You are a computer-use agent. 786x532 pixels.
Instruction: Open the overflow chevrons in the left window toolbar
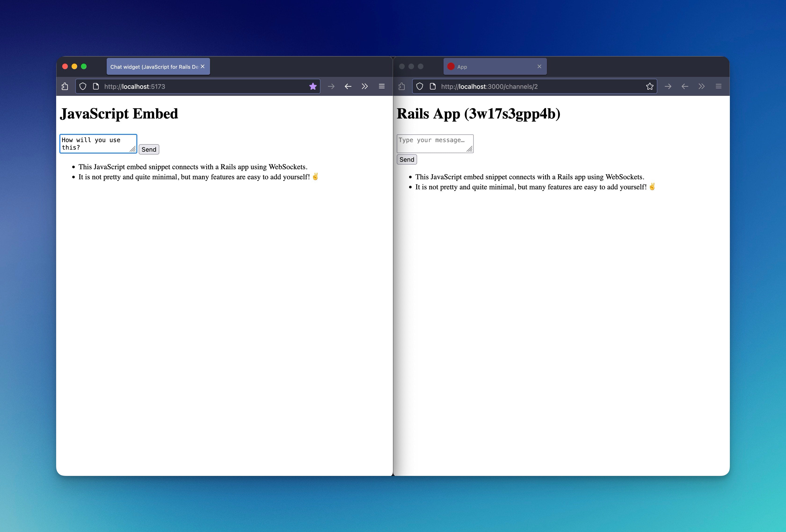tap(365, 86)
